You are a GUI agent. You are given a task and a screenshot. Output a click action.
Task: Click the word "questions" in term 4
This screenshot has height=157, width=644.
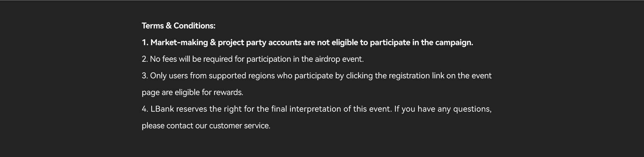472,109
